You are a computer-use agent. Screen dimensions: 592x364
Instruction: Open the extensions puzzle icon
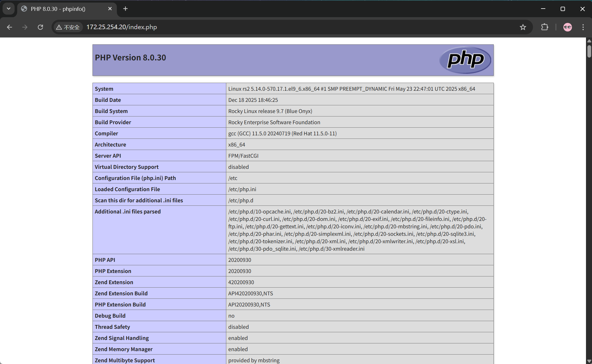coord(544,27)
